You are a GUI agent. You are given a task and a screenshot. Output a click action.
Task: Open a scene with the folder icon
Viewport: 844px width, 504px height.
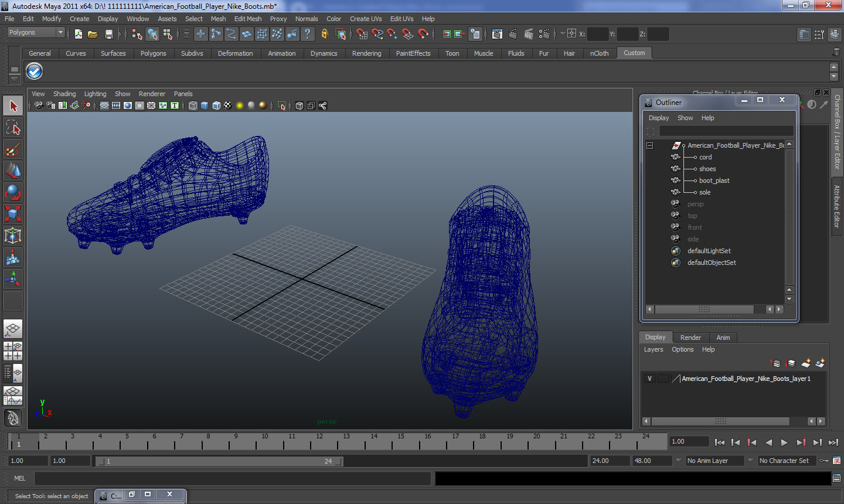click(93, 34)
